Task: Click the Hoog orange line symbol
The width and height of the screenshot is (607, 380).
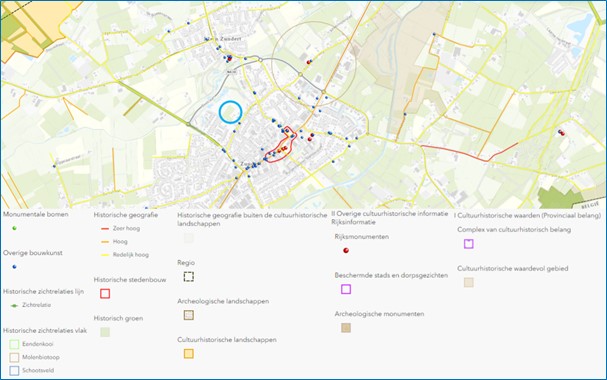Action: (105, 242)
